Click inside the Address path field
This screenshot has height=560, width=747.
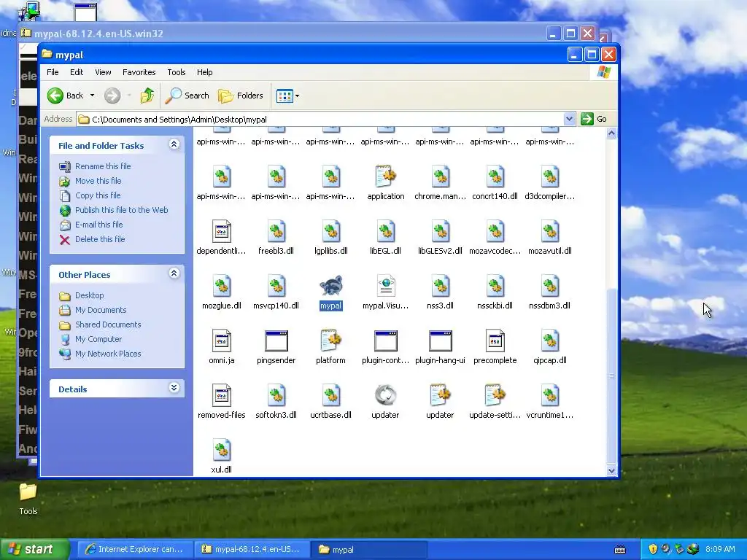320,120
